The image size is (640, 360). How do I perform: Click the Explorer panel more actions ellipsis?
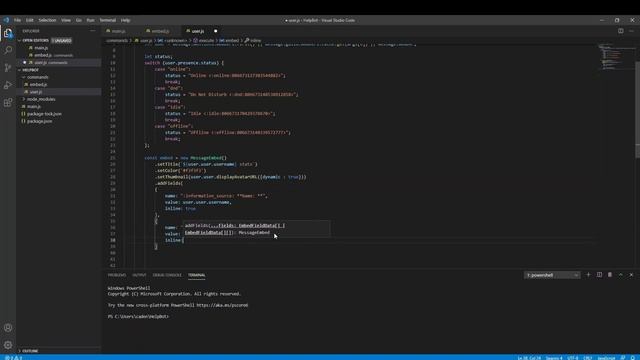click(93, 31)
